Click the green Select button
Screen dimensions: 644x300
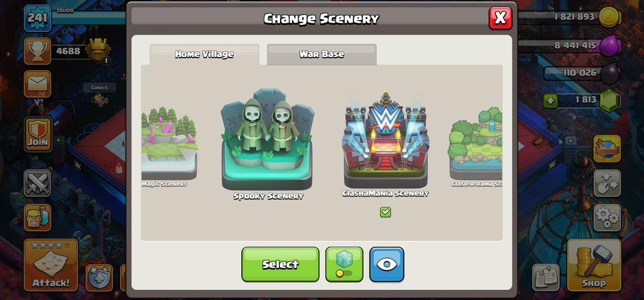pos(280,264)
